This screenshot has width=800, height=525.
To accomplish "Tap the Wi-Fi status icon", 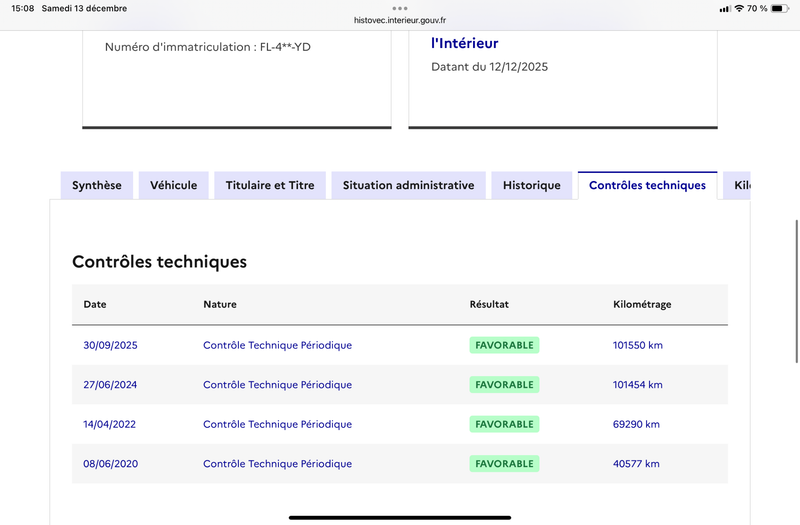I will (738, 8).
